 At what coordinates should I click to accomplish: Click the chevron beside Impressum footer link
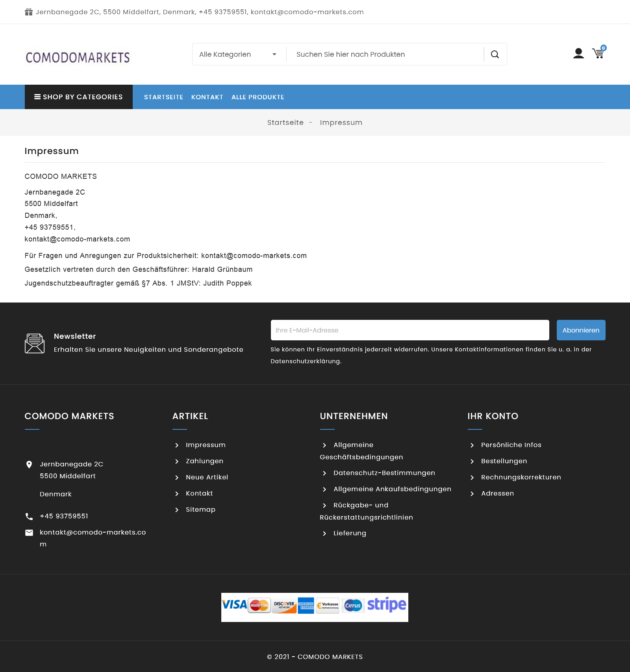coord(177,446)
